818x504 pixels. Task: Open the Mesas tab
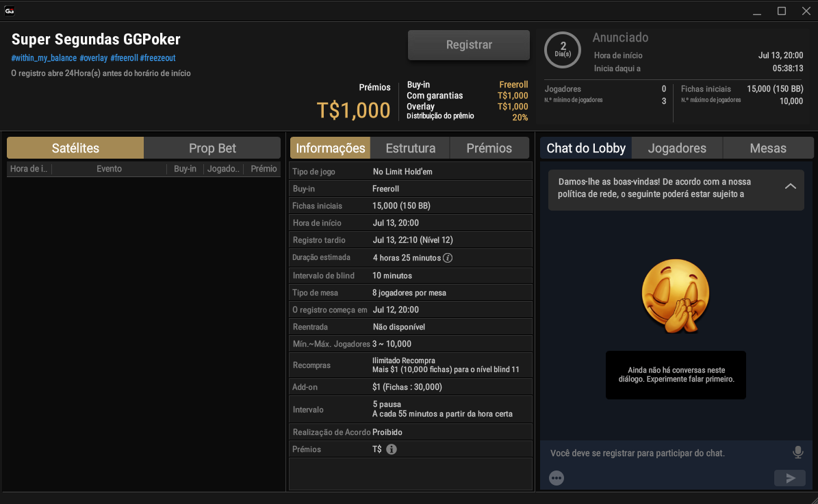pyautogui.click(x=768, y=148)
